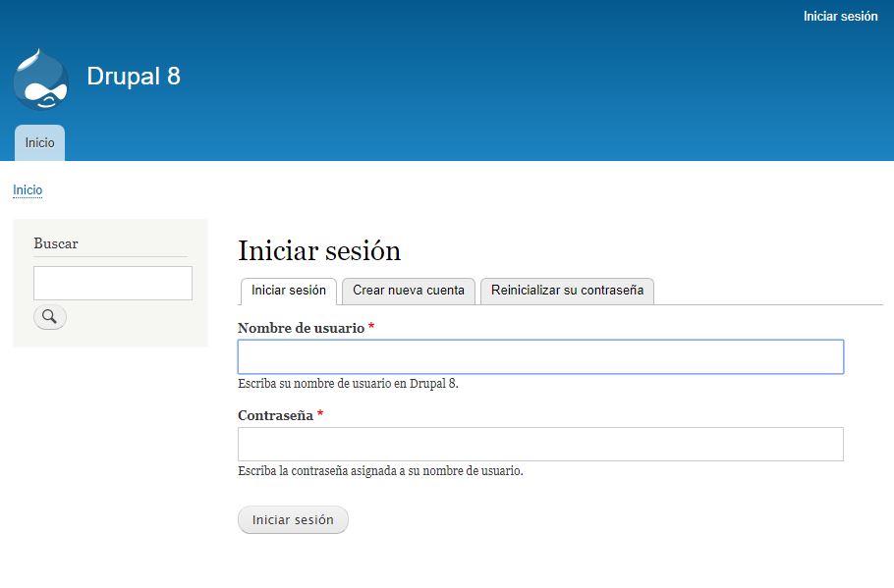Screen dimensions: 894x588
Task: Submit the form with Iniciar sesión button
Action: point(293,519)
